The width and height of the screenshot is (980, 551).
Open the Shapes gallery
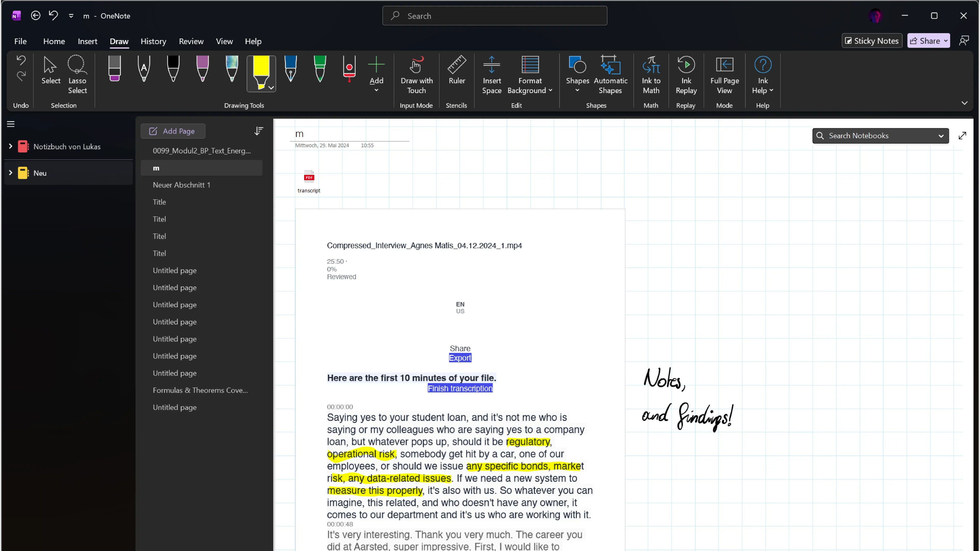[577, 74]
